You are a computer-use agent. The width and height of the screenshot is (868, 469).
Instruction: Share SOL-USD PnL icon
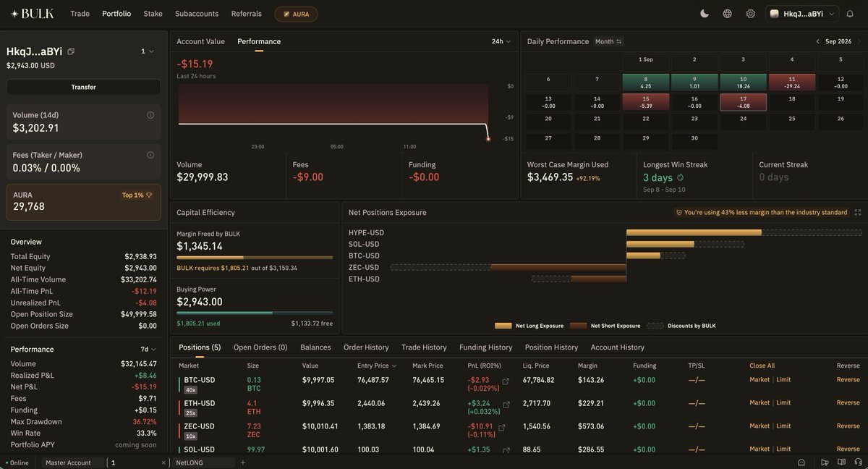pyautogui.click(x=506, y=450)
